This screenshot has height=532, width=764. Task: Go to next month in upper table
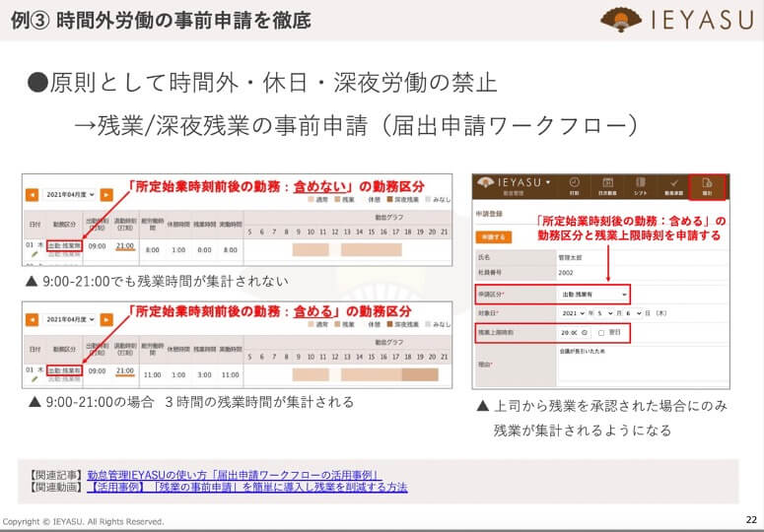click(105, 194)
